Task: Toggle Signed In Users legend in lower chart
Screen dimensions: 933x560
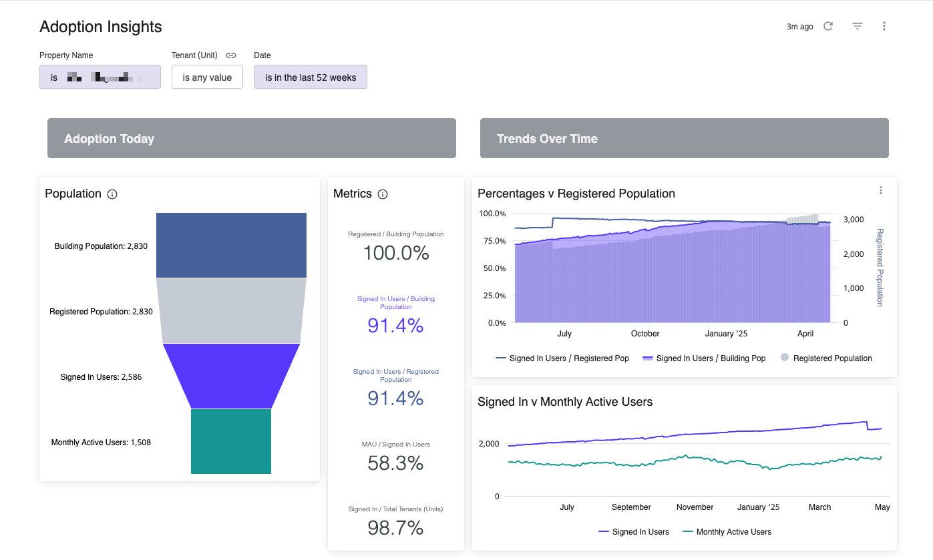Action: coord(634,532)
